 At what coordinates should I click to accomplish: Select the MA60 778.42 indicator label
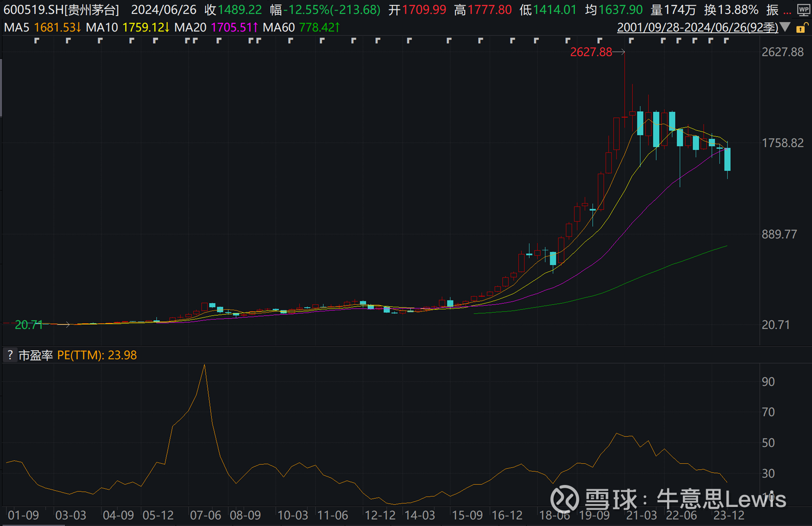point(302,28)
